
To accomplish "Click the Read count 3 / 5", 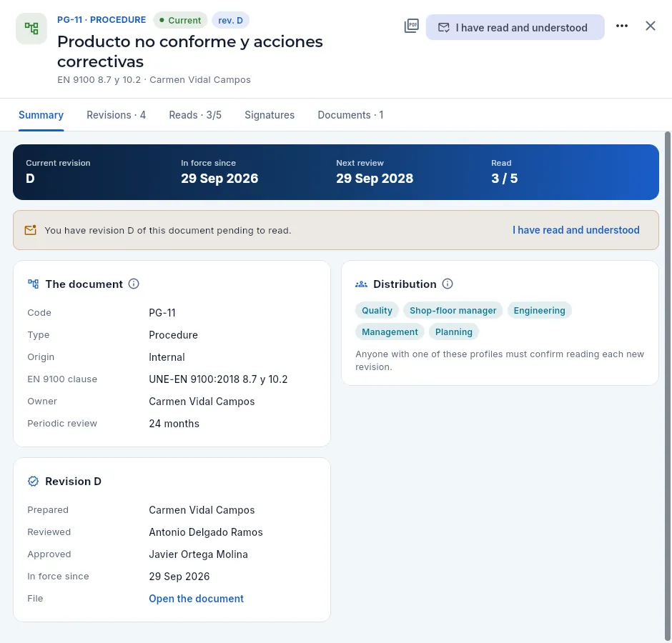I will 505,178.
